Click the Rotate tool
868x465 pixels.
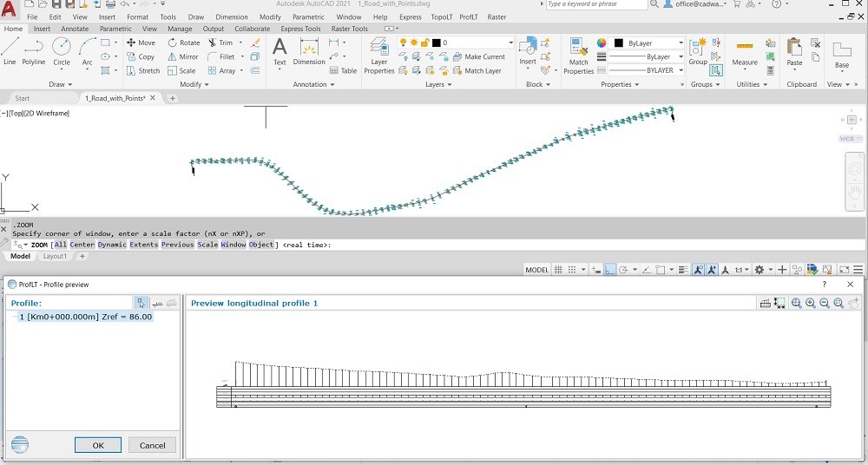184,43
